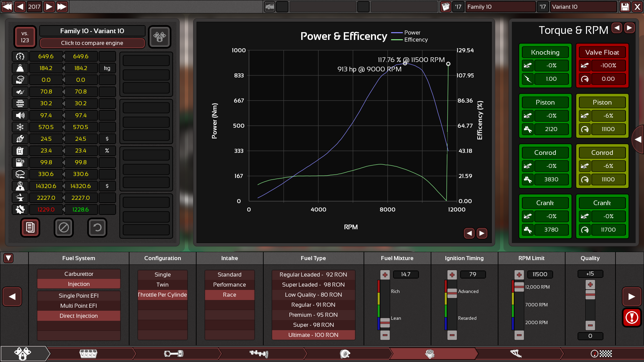Click the cancel circle-slash icon

[x=64, y=228]
